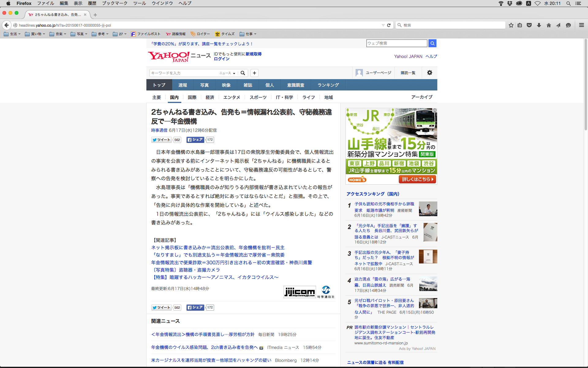Switch to the ランキング navigation tab
Screen dimensions: 588x368
pyautogui.click(x=328, y=85)
